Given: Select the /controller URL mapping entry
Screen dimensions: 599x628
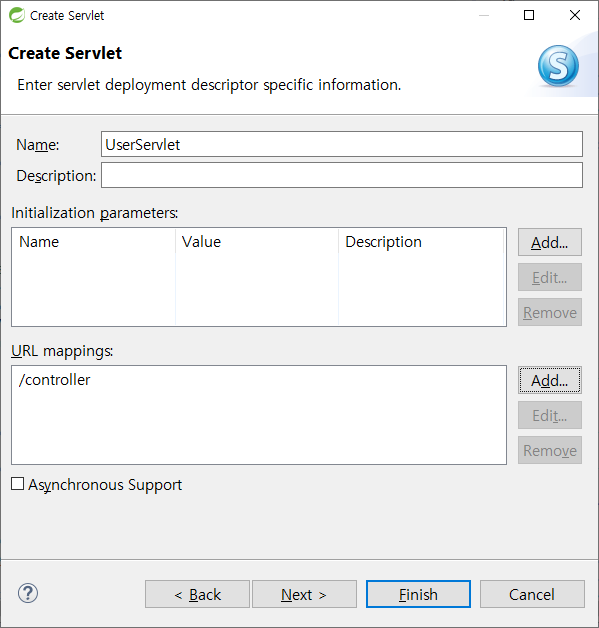Looking at the screenshot, I should pos(55,380).
